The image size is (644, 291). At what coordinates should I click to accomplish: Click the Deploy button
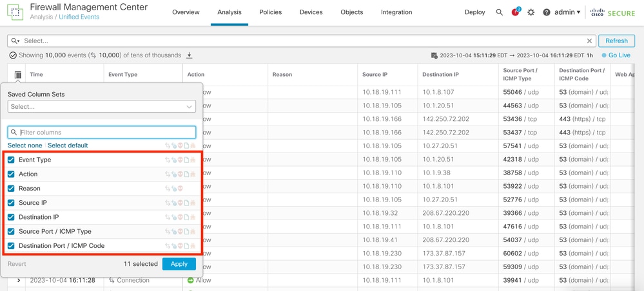tap(475, 12)
